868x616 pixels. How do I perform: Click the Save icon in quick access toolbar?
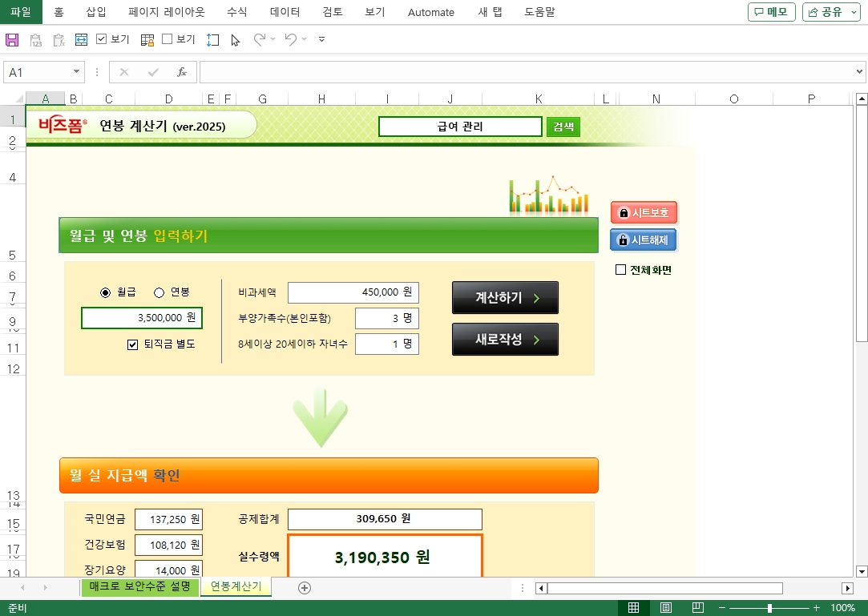[12, 39]
